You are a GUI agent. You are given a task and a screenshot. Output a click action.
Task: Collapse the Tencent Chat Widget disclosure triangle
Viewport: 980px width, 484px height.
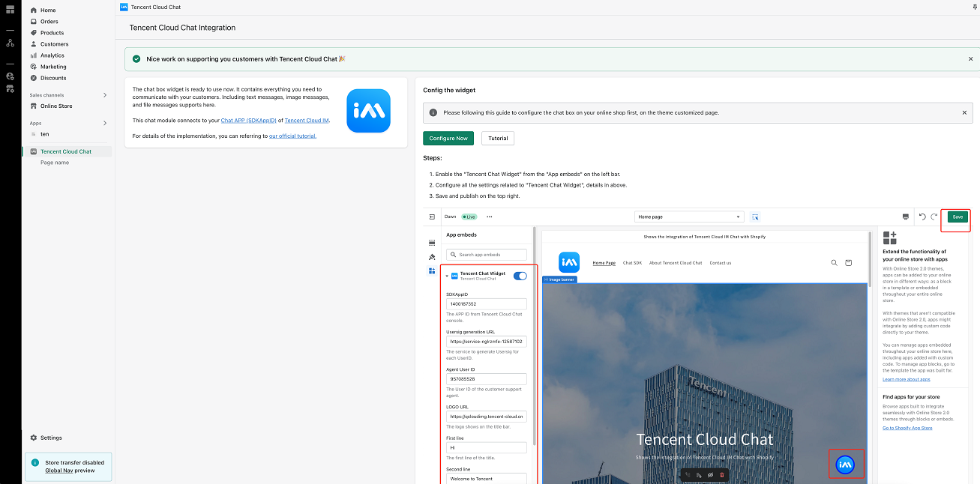447,276
